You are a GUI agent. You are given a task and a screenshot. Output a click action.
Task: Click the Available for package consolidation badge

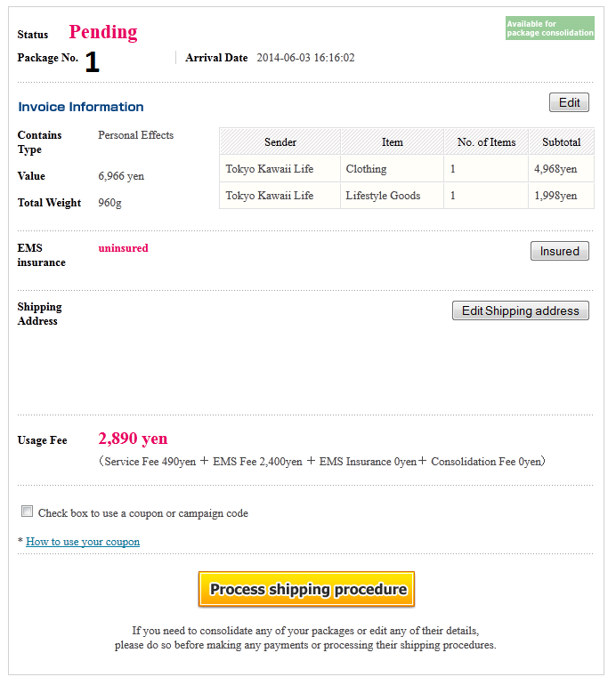549,28
